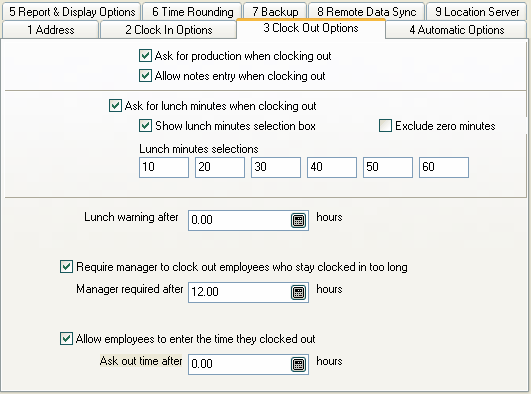
Task: Select the 3 Clock Out Options tab
Action: (311, 28)
